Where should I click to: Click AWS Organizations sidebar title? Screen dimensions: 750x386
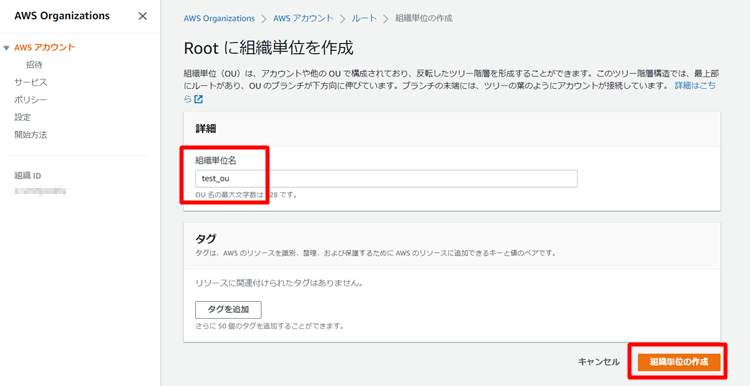point(62,16)
